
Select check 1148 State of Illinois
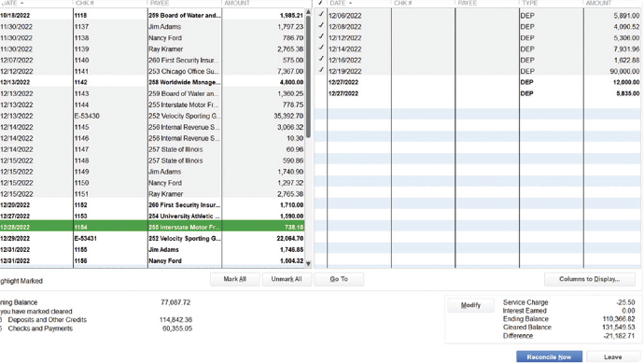point(152,161)
